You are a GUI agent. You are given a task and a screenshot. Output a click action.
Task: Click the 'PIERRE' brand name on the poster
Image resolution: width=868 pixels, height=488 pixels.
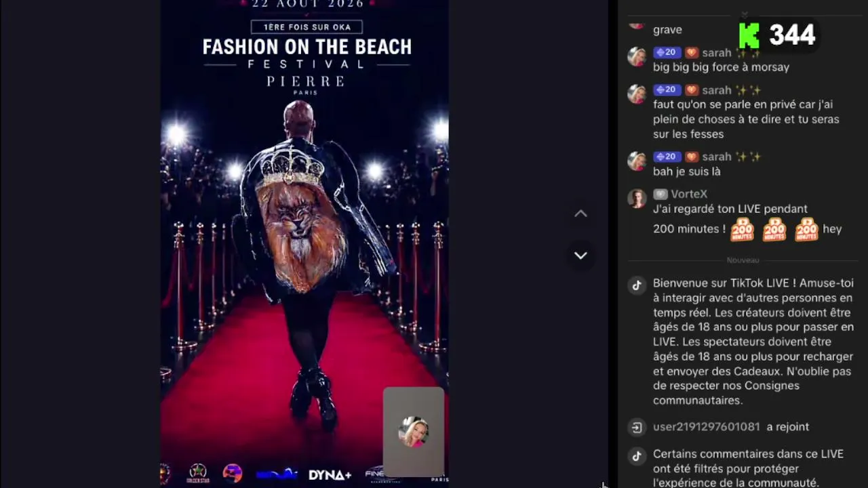point(306,81)
